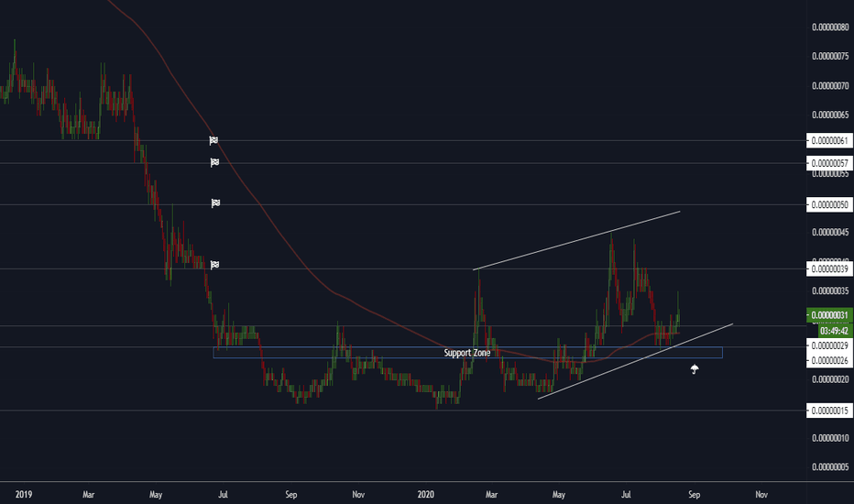
Task: Click the 03:49:42 candle countdown label
Action: 834,331
